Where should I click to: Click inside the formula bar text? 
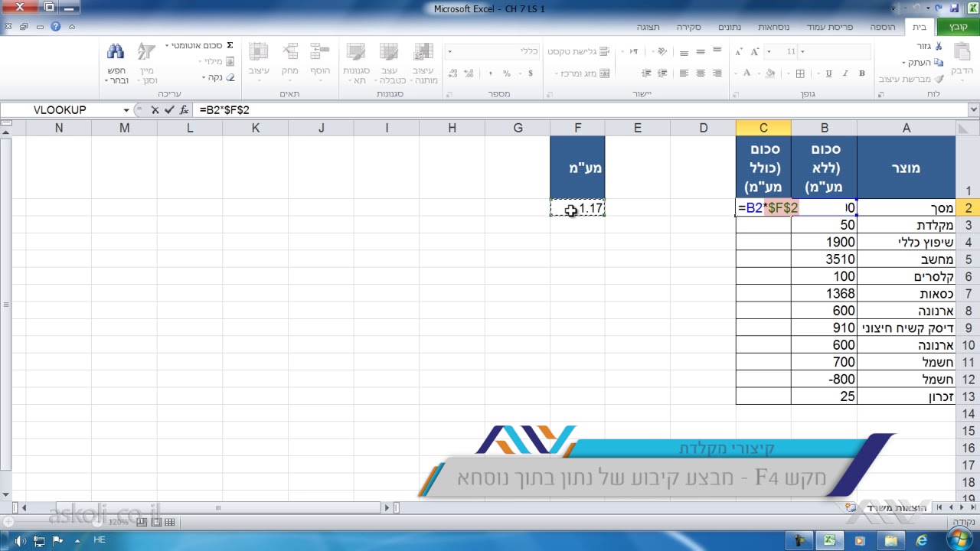pos(224,110)
